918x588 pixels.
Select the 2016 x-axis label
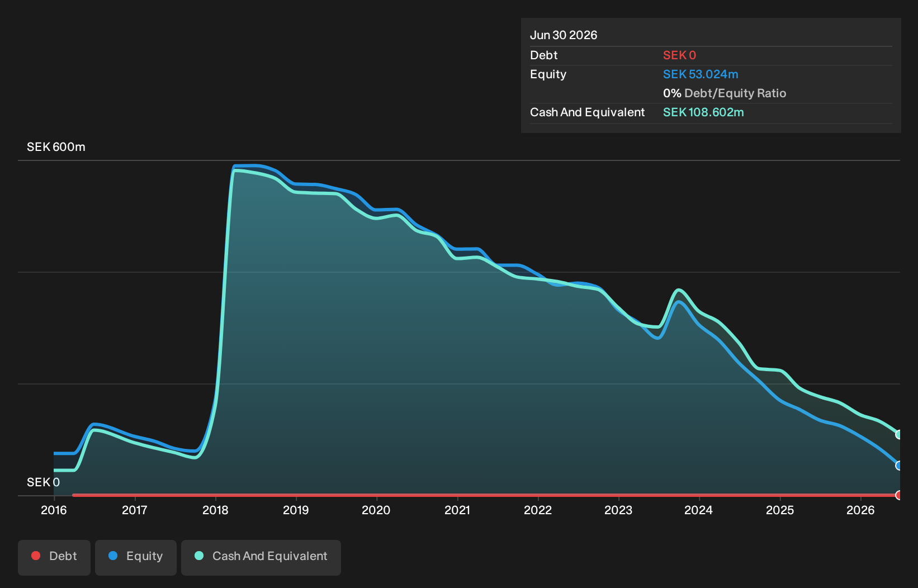point(54,510)
